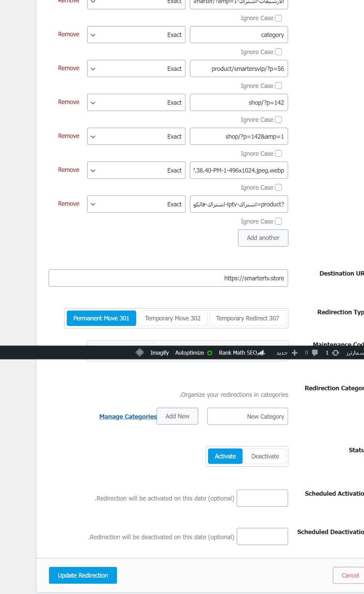Click the category source URL field
The image size is (364, 594).
point(239,35)
